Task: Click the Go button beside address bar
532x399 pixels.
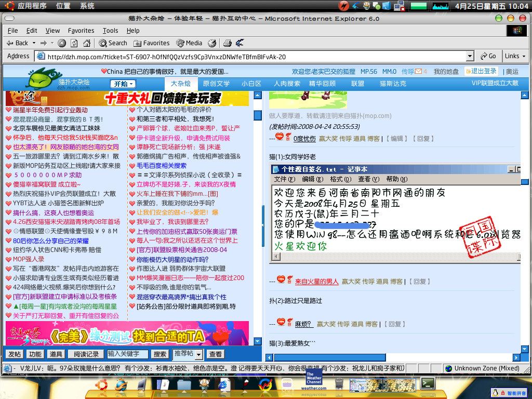Action: [488, 56]
